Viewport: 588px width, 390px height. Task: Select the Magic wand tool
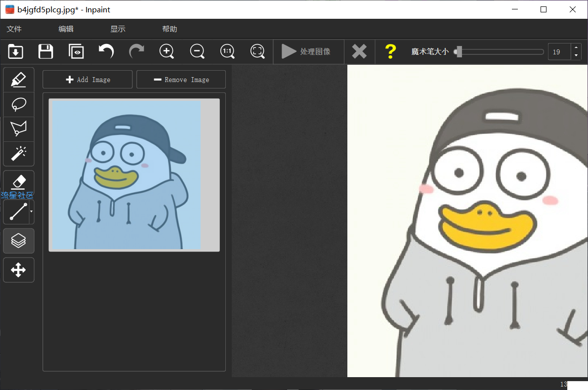click(18, 154)
